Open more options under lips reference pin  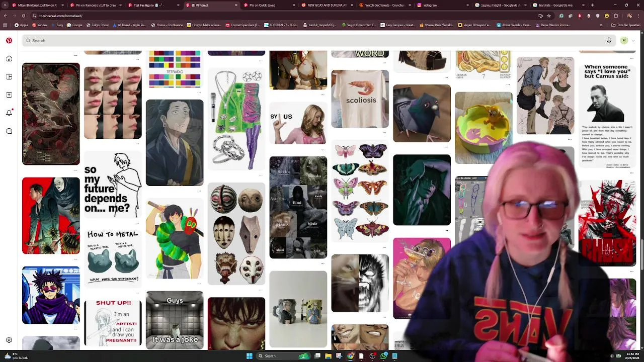[x=137, y=144]
